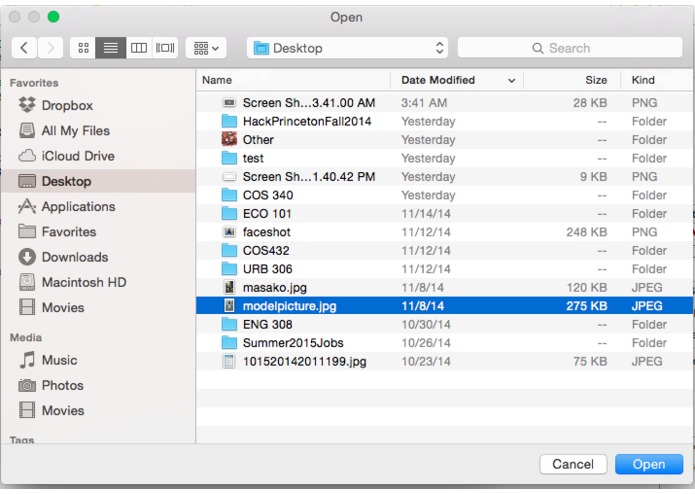
Task: Select Screen Sh...3.41.00 AM file
Action: [x=445, y=103]
